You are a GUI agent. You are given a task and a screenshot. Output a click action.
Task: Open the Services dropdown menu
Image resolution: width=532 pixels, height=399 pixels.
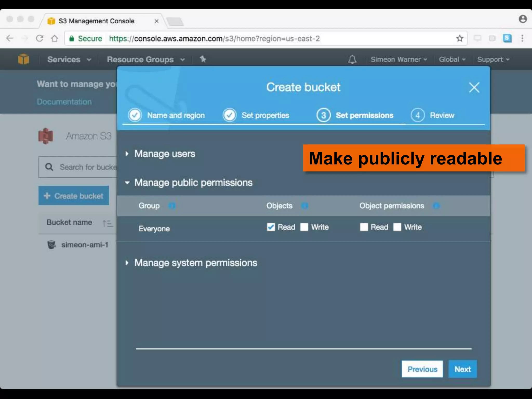(x=69, y=59)
